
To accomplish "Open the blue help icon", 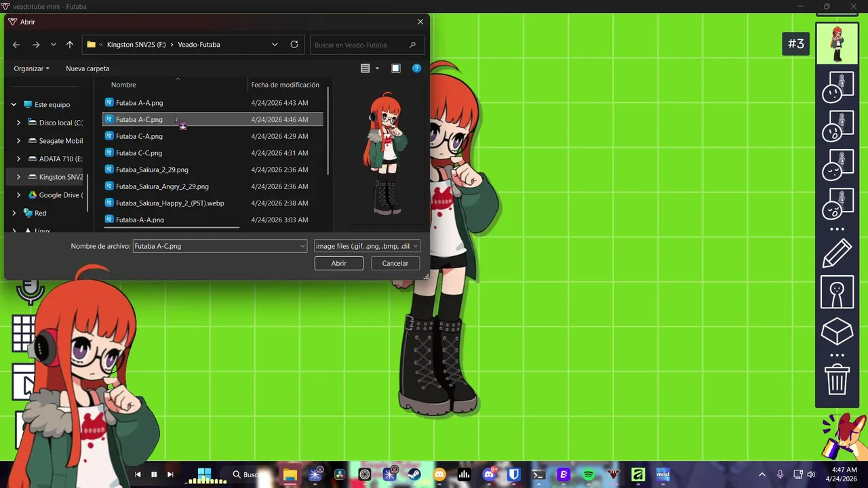I will coord(417,68).
